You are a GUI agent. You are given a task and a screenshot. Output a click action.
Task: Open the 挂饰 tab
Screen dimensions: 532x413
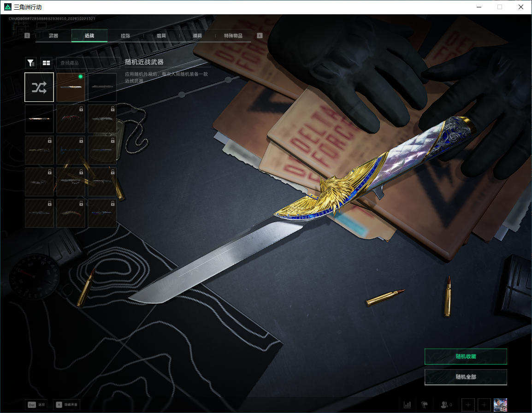125,35
